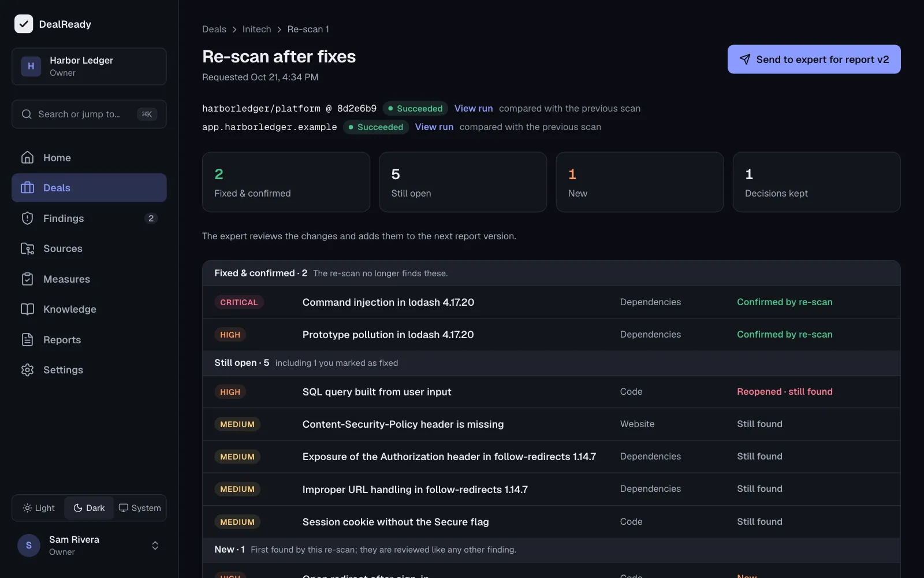The image size is (924, 578).
Task: Click Sam Rivera's S avatar
Action: (29, 546)
